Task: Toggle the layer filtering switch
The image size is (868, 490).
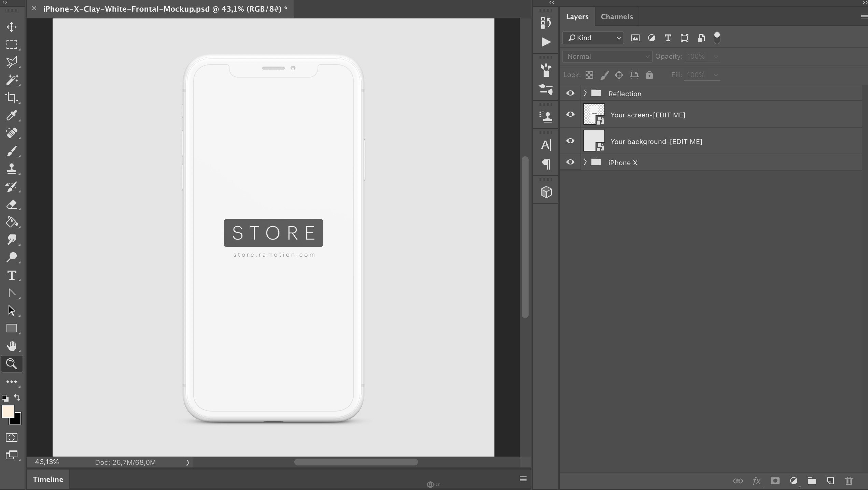Action: [x=717, y=38]
